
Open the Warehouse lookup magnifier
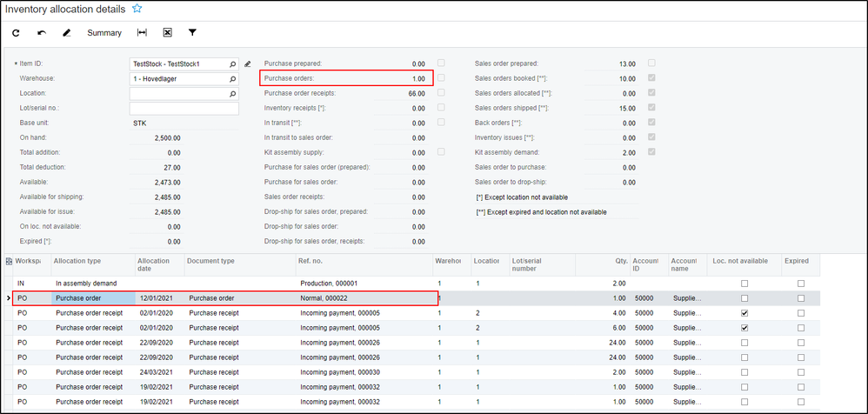[233, 78]
